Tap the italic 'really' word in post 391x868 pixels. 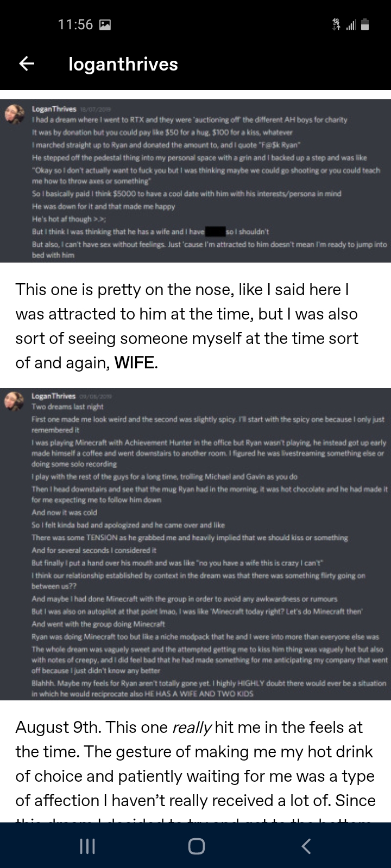pyautogui.click(x=192, y=727)
